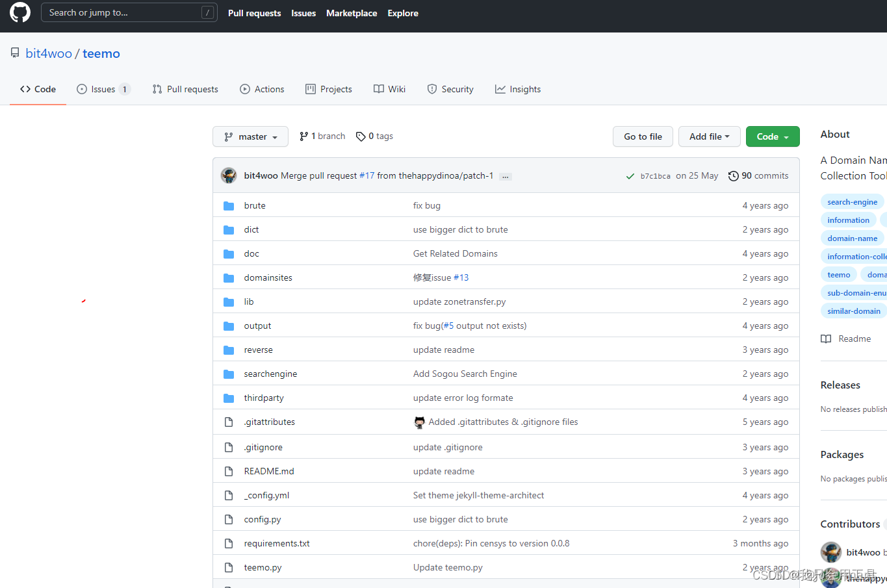Click the branch icon beside 1 branch

(x=303, y=136)
